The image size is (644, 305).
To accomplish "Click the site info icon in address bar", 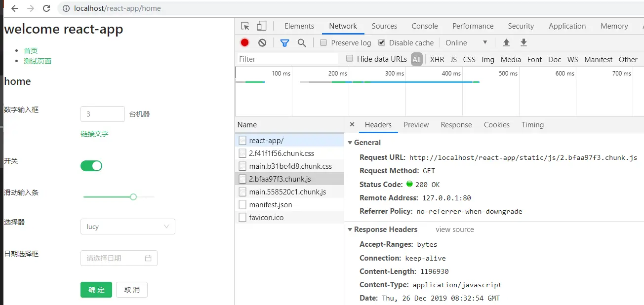I will [x=66, y=8].
